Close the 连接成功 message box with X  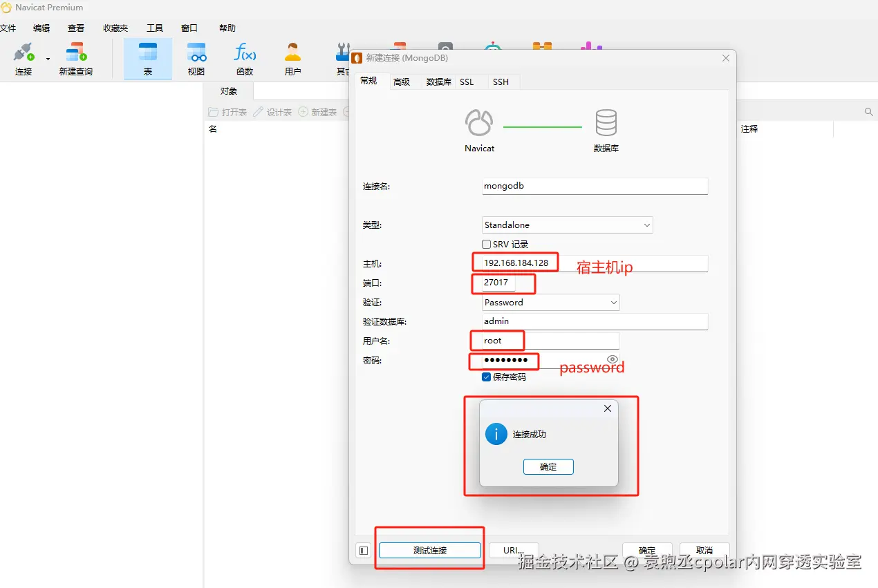[608, 408]
